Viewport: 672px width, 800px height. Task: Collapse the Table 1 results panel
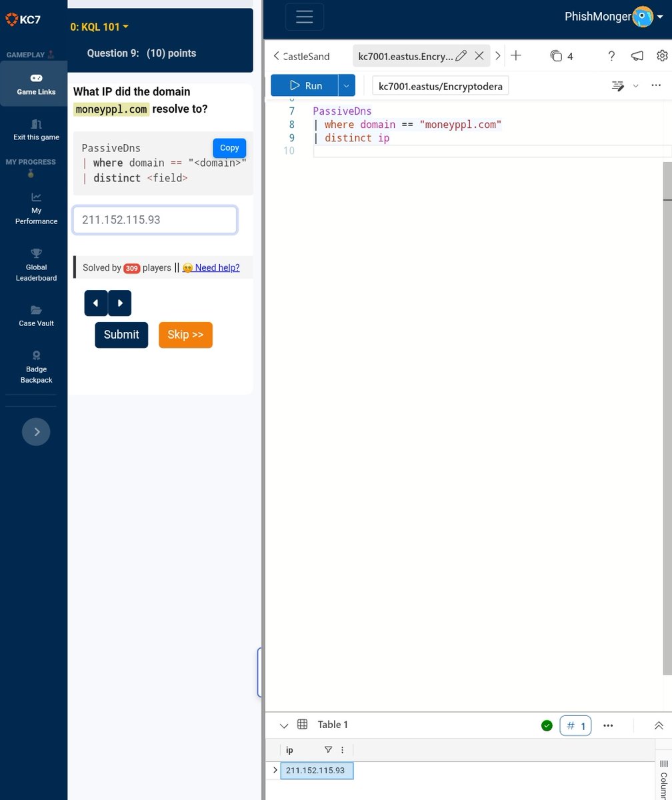pos(284,725)
